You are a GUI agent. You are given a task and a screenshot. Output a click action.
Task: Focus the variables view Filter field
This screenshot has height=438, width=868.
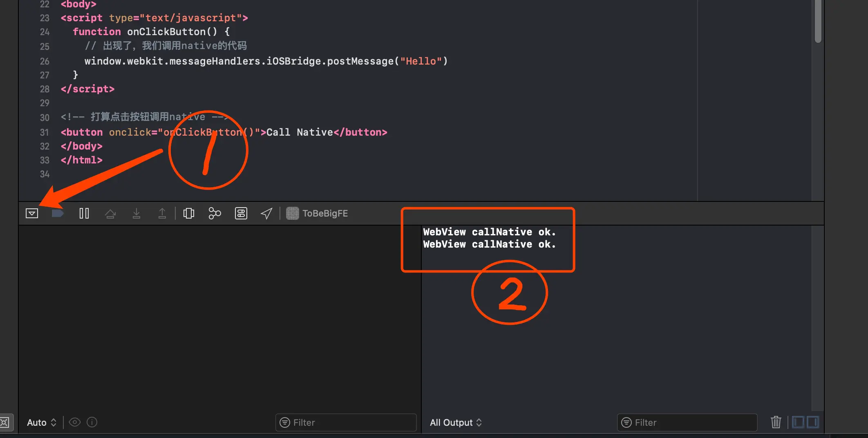346,422
